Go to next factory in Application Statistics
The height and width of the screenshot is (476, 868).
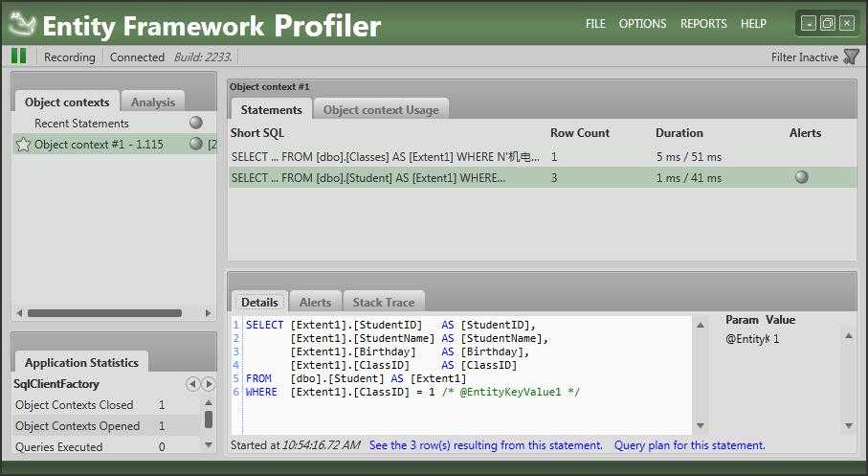[209, 383]
